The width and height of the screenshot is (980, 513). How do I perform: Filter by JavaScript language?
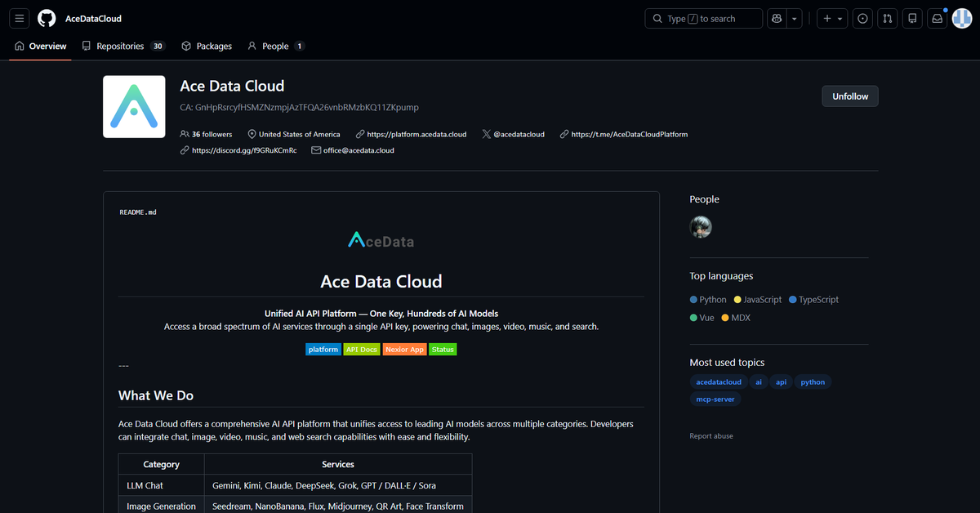758,300
